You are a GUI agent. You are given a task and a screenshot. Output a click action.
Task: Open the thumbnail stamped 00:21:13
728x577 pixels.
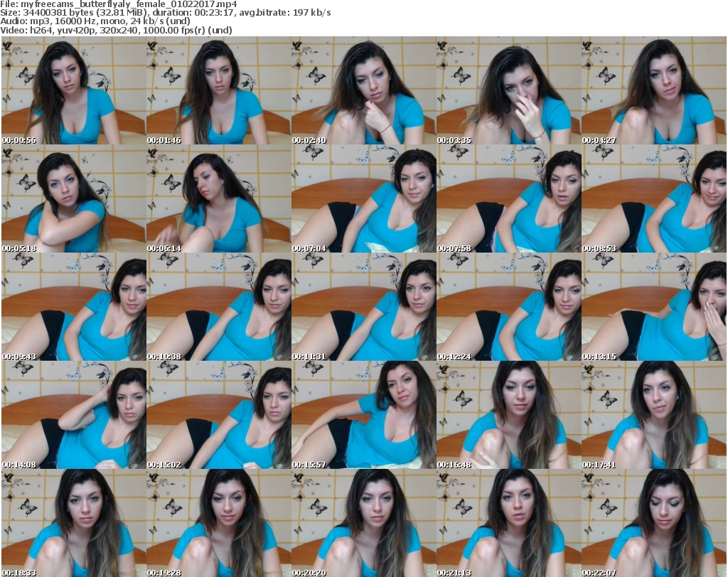click(508, 523)
